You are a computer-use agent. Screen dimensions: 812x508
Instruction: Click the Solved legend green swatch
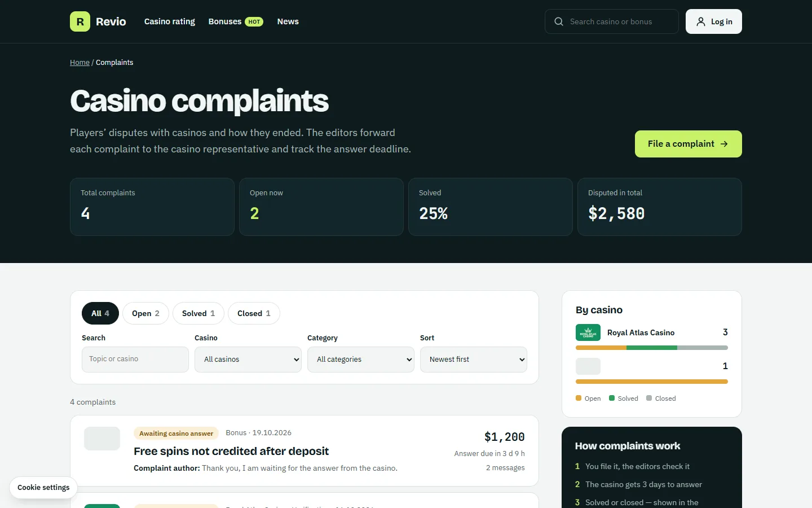[612, 398]
